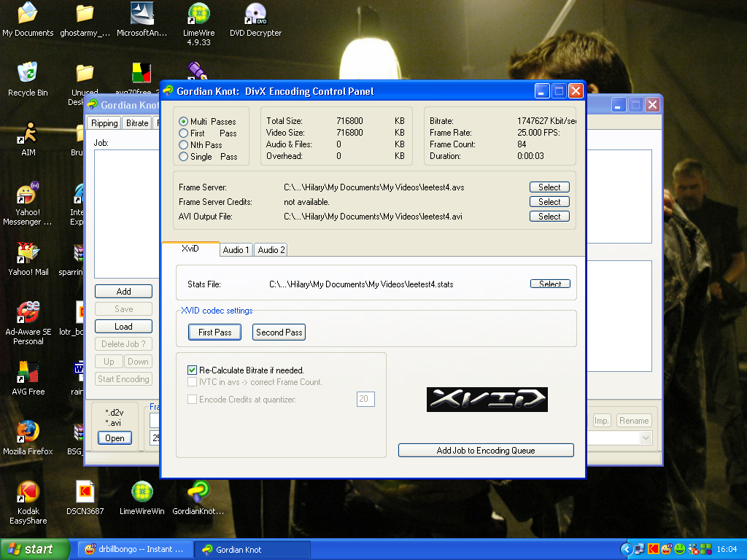Open the Recycle Bin icon

click(28, 74)
